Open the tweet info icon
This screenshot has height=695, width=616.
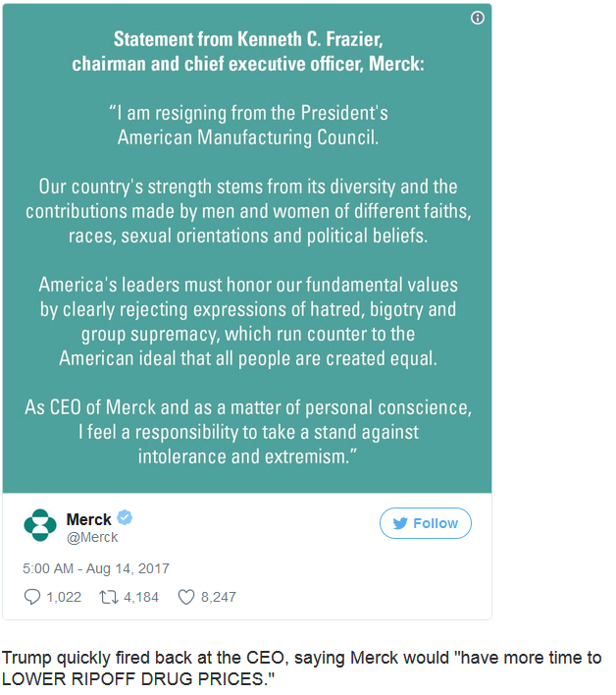pyautogui.click(x=477, y=18)
